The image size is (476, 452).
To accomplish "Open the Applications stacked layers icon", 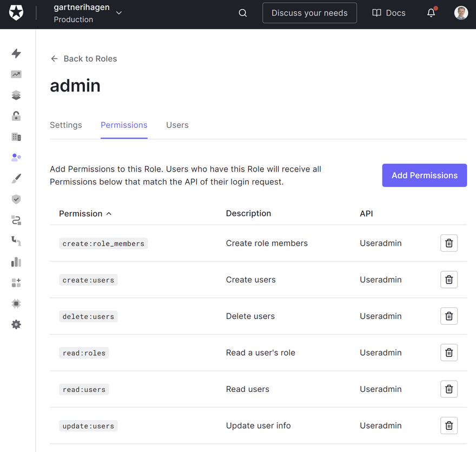I will pos(16,95).
